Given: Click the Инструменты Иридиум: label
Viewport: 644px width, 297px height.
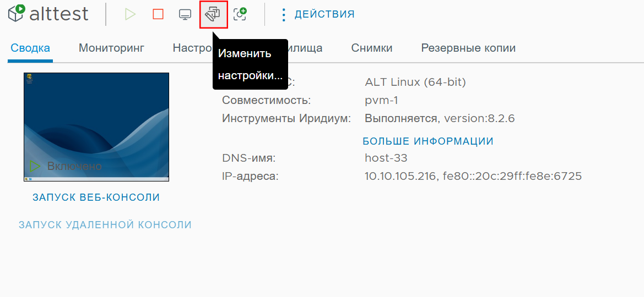Looking at the screenshot, I should click(x=286, y=119).
